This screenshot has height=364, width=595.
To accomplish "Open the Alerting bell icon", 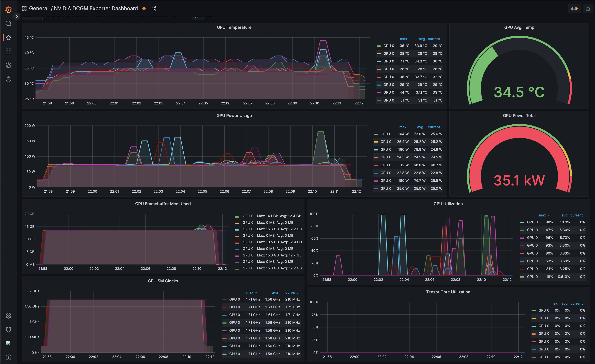I will (x=9, y=79).
